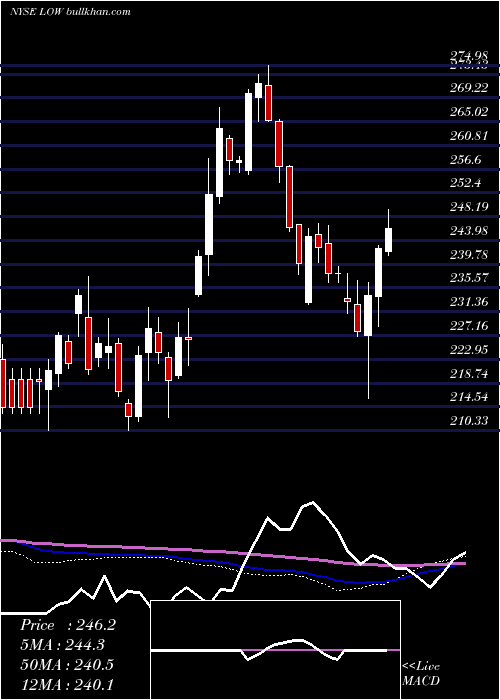The width and height of the screenshot is (500, 700).
Task: Click the 12MA : 240.1 readout
Action: coord(67,684)
